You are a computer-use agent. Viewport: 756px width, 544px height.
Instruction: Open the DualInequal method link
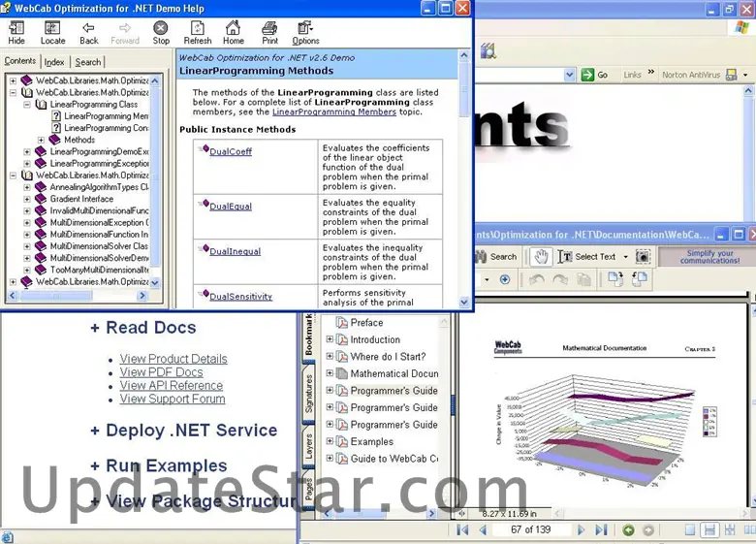point(235,251)
